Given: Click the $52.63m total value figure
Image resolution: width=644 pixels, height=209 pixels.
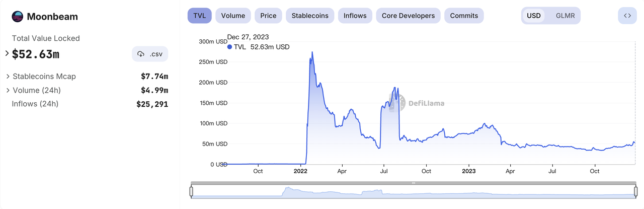Looking at the screenshot, I should (36, 54).
